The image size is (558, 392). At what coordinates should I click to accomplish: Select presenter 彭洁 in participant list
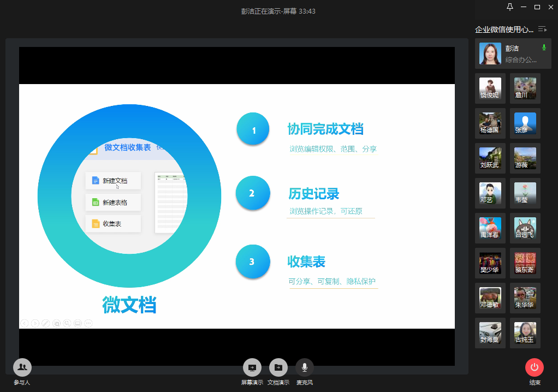[x=509, y=54]
